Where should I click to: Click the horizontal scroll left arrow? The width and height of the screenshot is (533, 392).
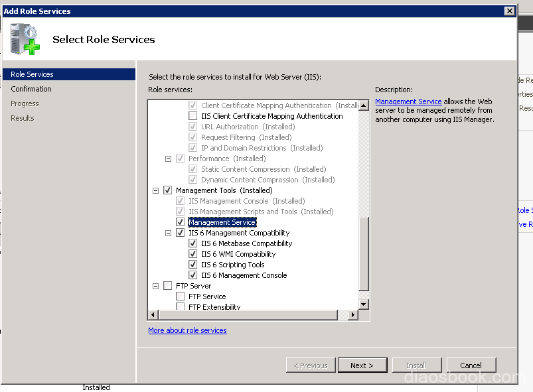(x=153, y=315)
